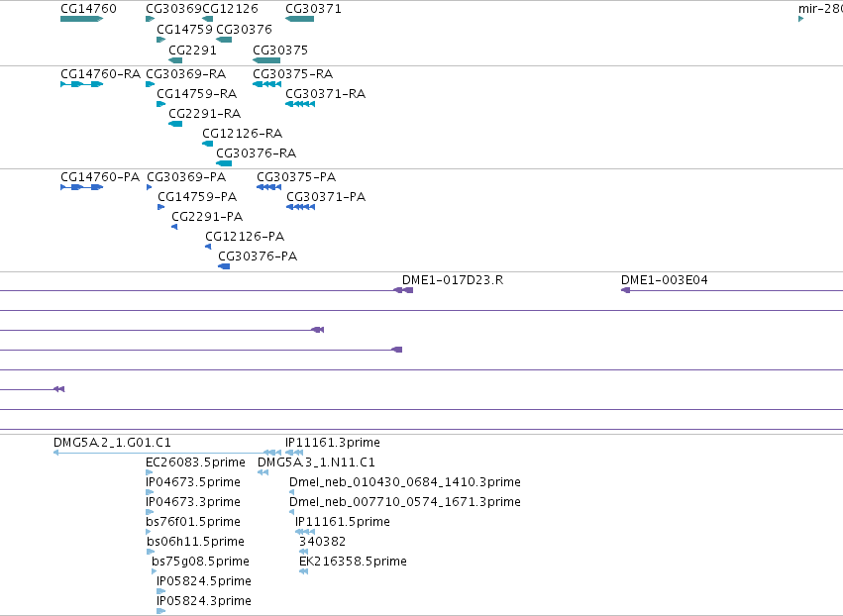
Task: Open the bs06h11.5prime label
Action: 195,542
